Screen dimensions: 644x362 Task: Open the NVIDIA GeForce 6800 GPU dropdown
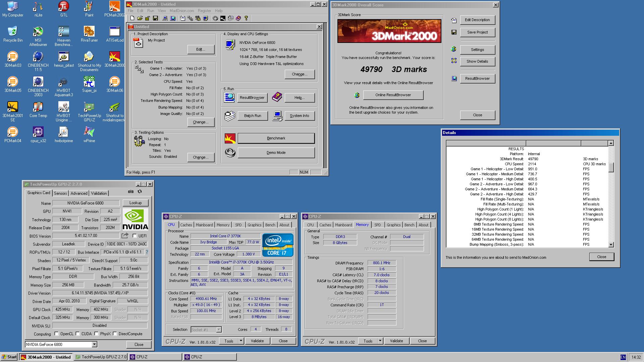[x=94, y=345]
